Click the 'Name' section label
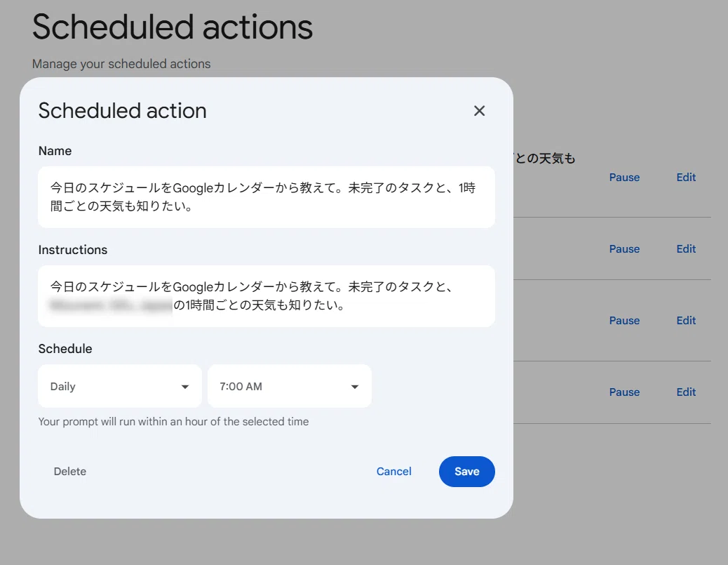 click(55, 151)
